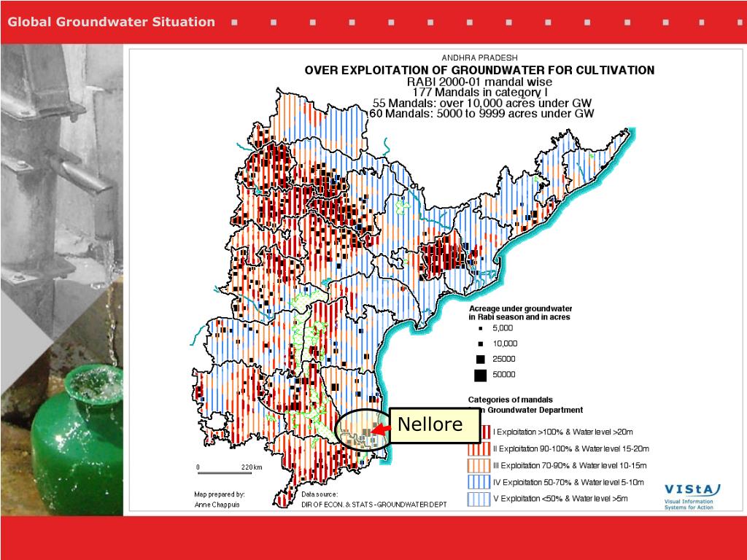This screenshot has height=560, width=747.
Task: Click 'Visual Information Systems for Action' text
Action: (x=689, y=505)
